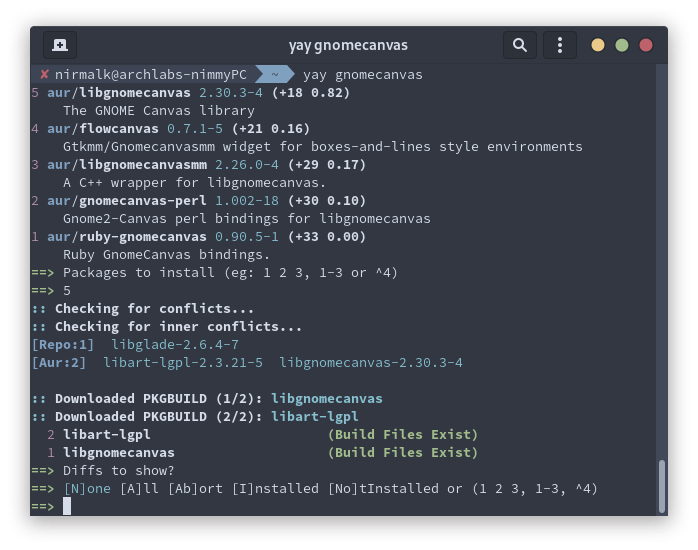The height and width of the screenshot is (550, 698).
Task: Open a new terminal tab
Action: coord(60,45)
